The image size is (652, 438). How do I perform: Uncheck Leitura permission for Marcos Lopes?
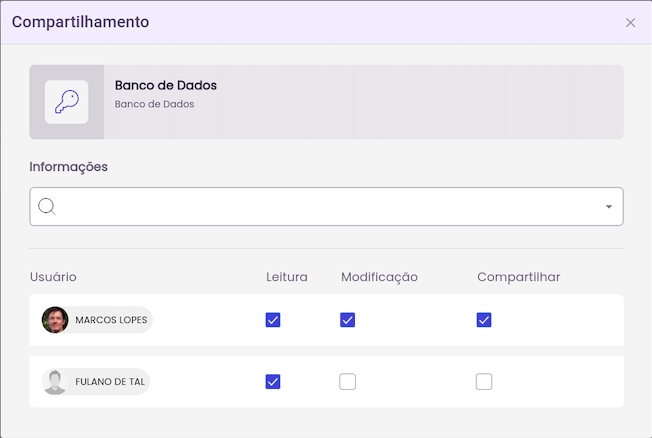point(273,320)
